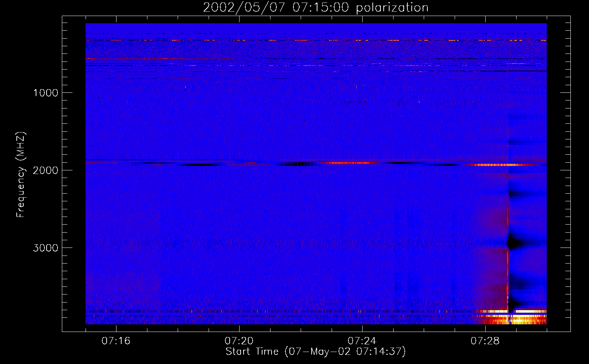Image resolution: width=589 pixels, height=364 pixels.
Task: Click the plot title '2002/05/07 07:15:00 polarization'
Action: click(x=316, y=7)
